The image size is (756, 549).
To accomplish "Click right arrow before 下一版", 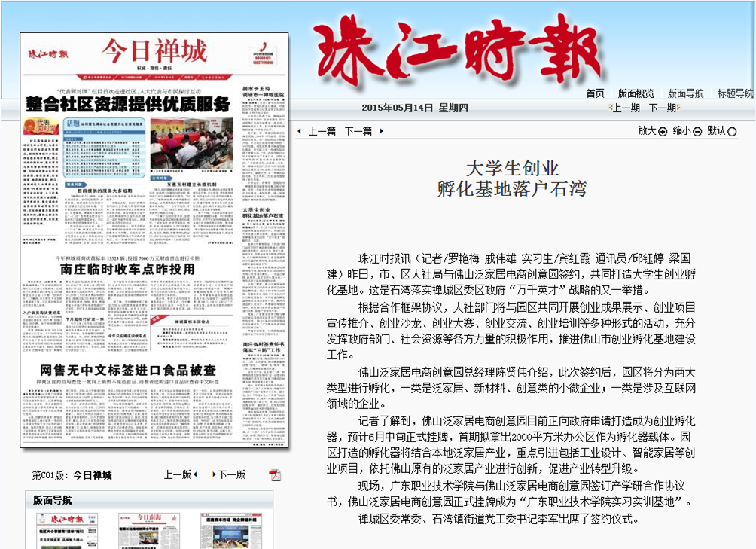I will click(214, 474).
